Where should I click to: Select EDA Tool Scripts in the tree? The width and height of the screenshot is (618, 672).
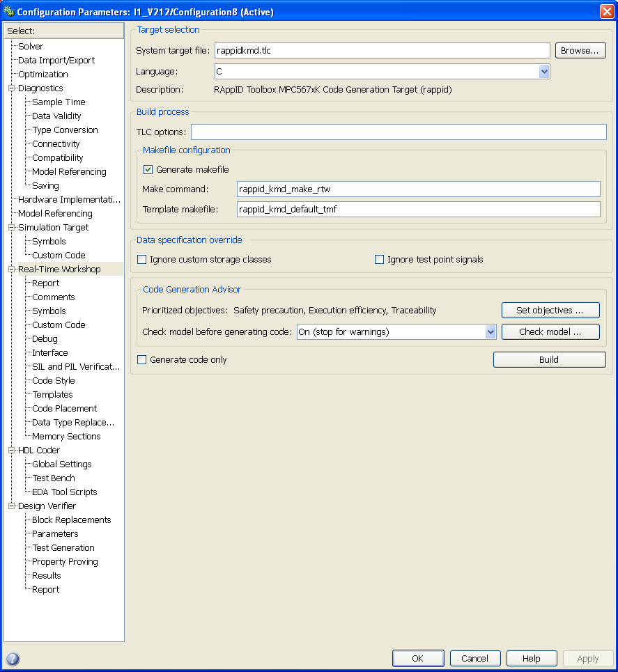tap(65, 492)
